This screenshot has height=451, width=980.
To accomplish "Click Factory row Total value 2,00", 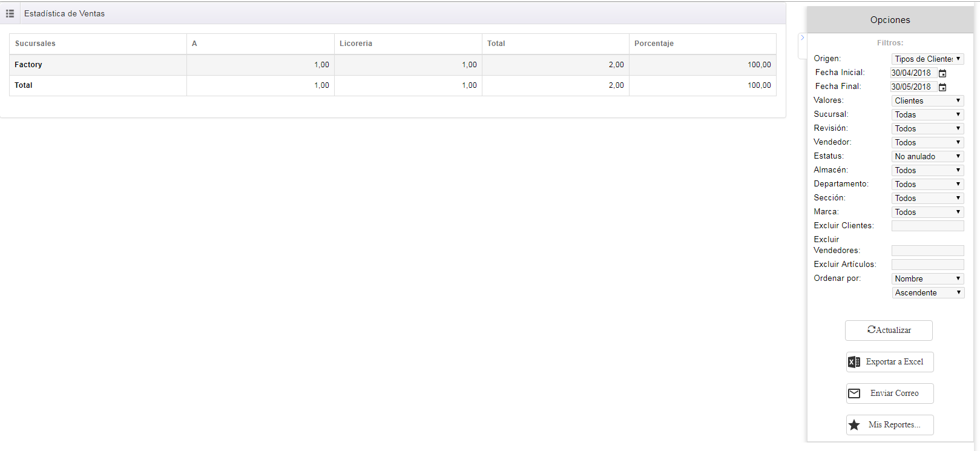I will (x=616, y=65).
